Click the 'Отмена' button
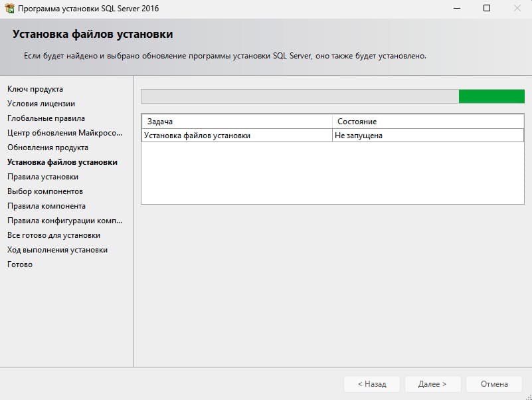532x400 pixels. click(494, 384)
